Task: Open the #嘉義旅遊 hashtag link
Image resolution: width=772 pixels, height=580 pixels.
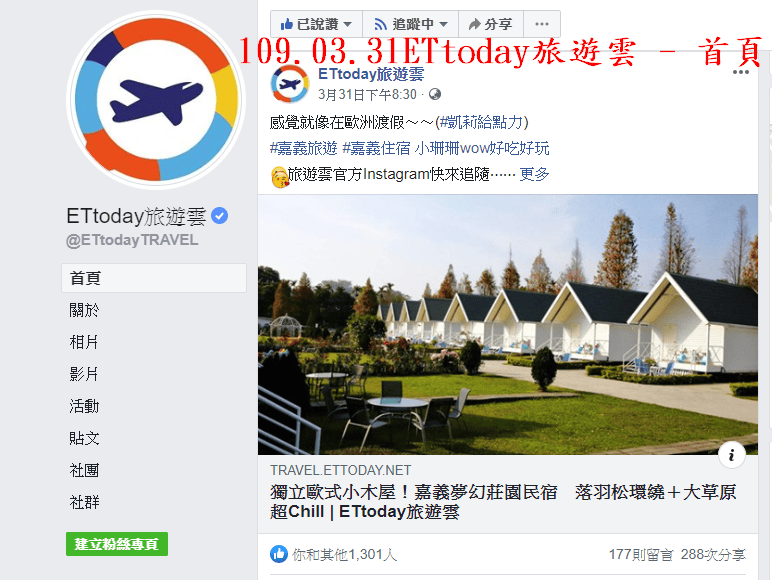Action: tap(304, 148)
